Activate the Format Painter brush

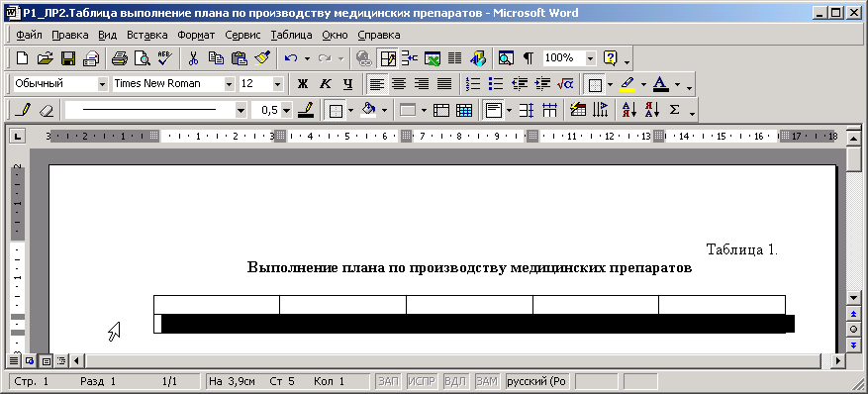(x=262, y=58)
